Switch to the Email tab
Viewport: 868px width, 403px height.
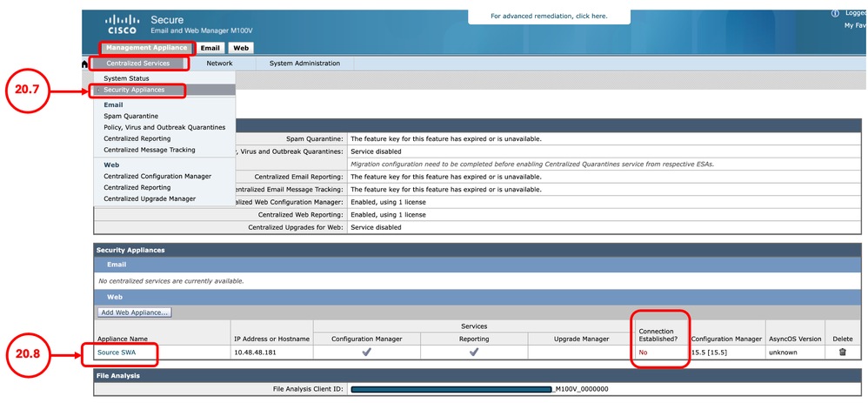pyautogui.click(x=210, y=48)
